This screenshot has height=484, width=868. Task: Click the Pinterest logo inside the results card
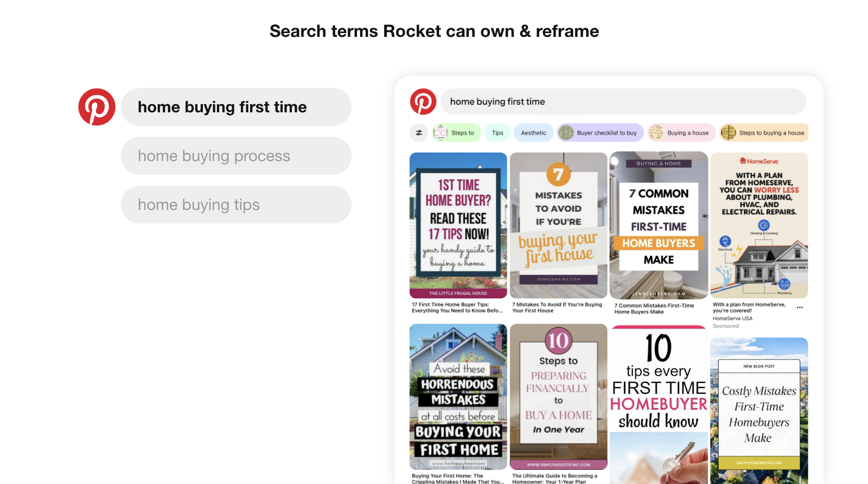click(423, 101)
